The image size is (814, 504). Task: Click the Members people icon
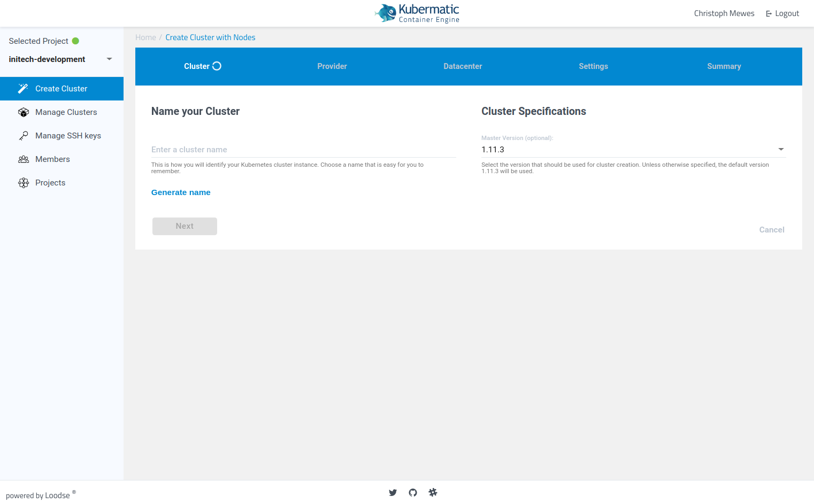(24, 159)
